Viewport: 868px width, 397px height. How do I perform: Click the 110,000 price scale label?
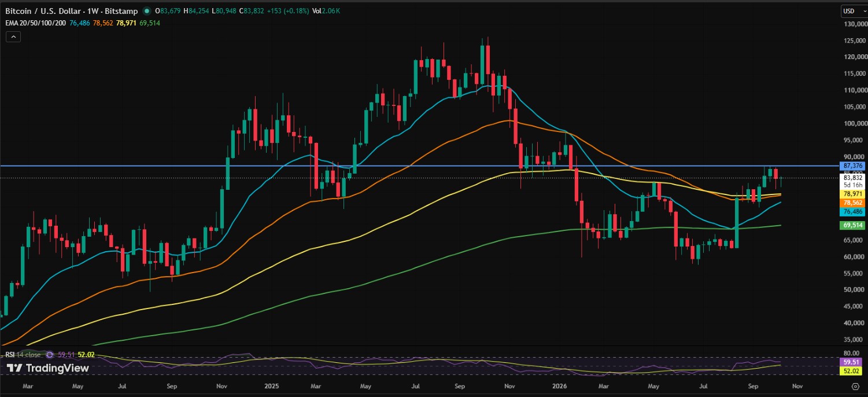point(855,90)
